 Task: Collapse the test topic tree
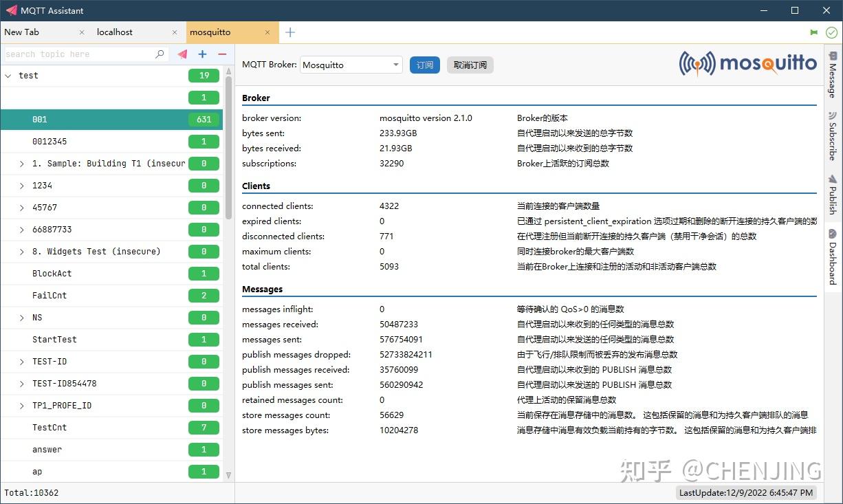point(8,76)
